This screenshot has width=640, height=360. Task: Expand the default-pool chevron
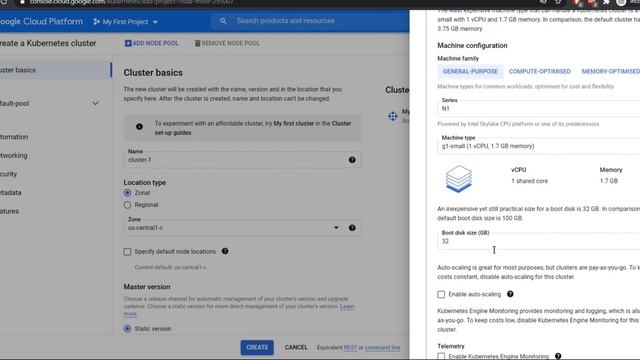tap(95, 103)
